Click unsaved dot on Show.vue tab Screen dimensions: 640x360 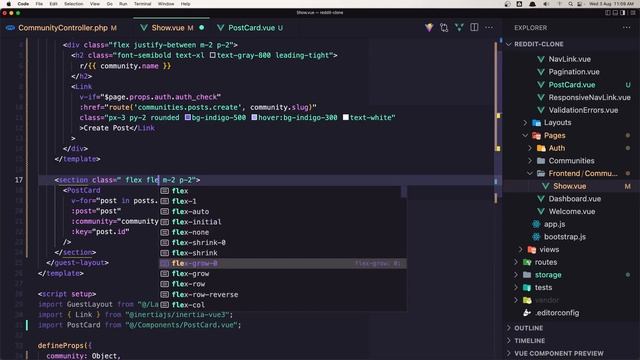(202, 28)
